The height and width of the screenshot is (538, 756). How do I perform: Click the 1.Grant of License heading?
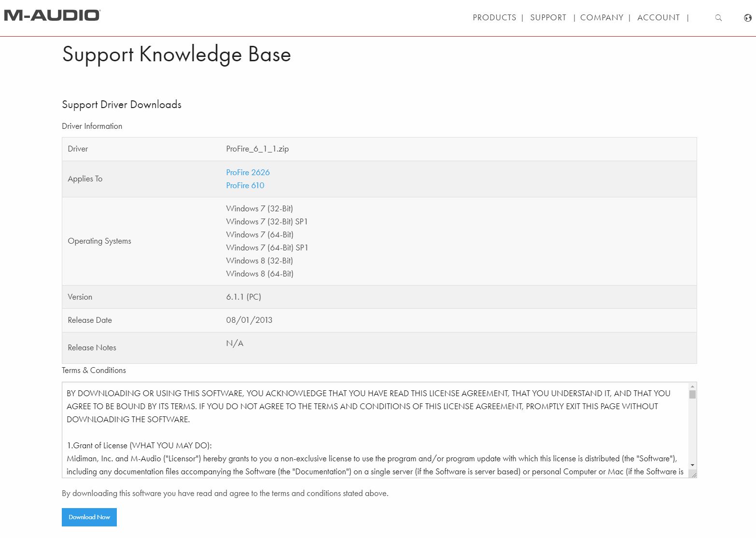pos(139,445)
